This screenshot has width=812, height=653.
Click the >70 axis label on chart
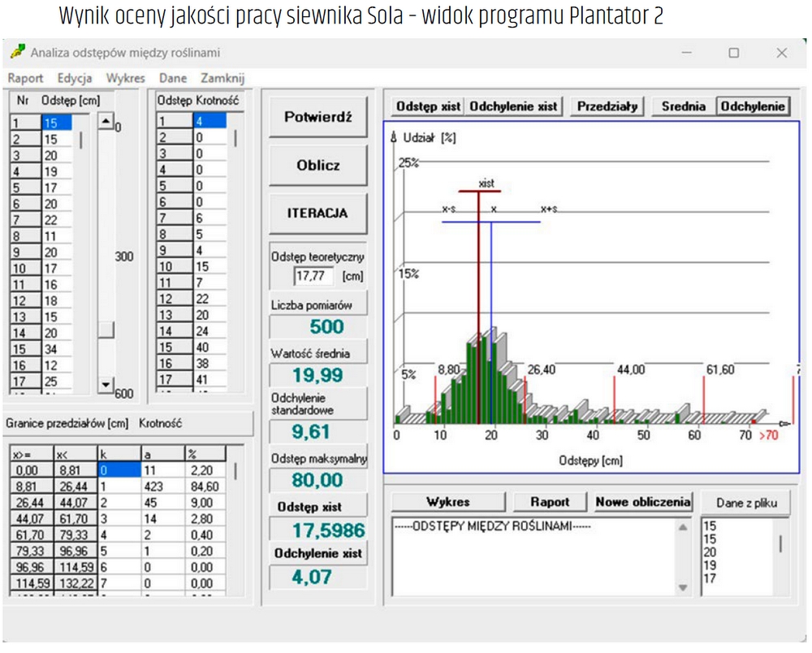pyautogui.click(x=769, y=435)
